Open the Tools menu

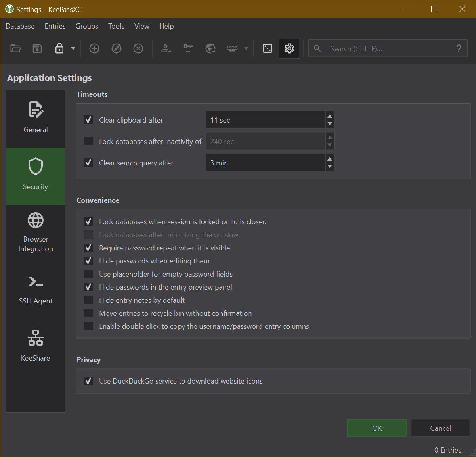point(116,26)
